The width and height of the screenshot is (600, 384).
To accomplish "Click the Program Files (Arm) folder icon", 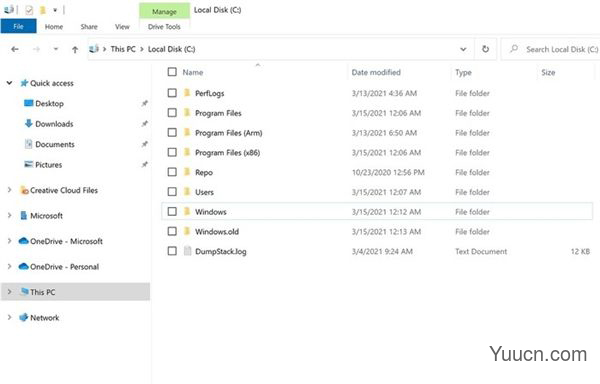I will (187, 132).
